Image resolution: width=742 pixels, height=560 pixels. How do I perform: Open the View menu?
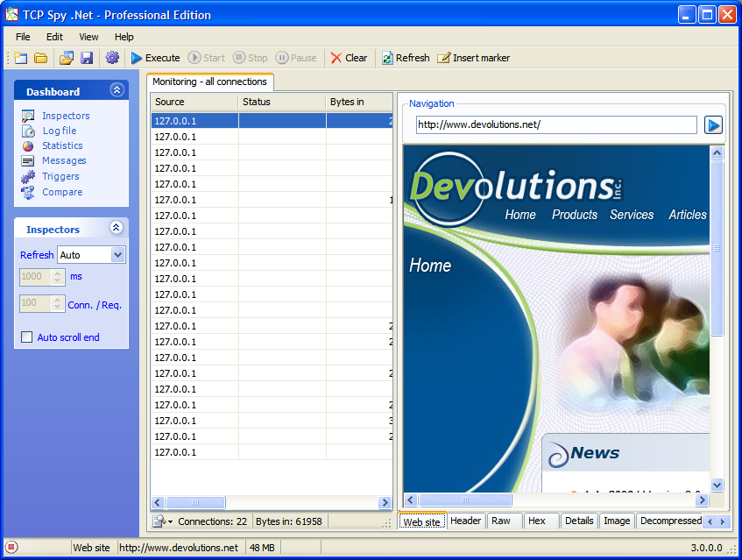pos(88,37)
